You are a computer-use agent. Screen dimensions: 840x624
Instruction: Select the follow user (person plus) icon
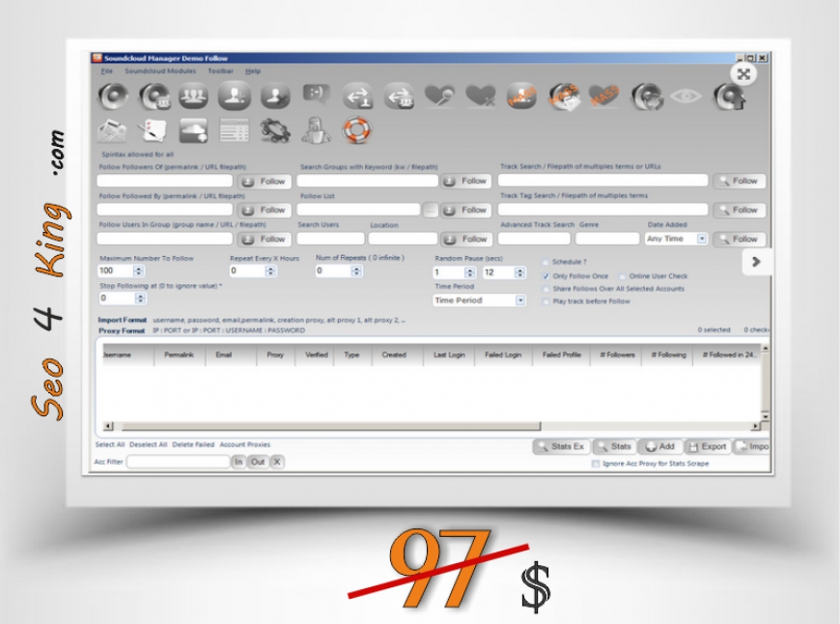point(235,97)
